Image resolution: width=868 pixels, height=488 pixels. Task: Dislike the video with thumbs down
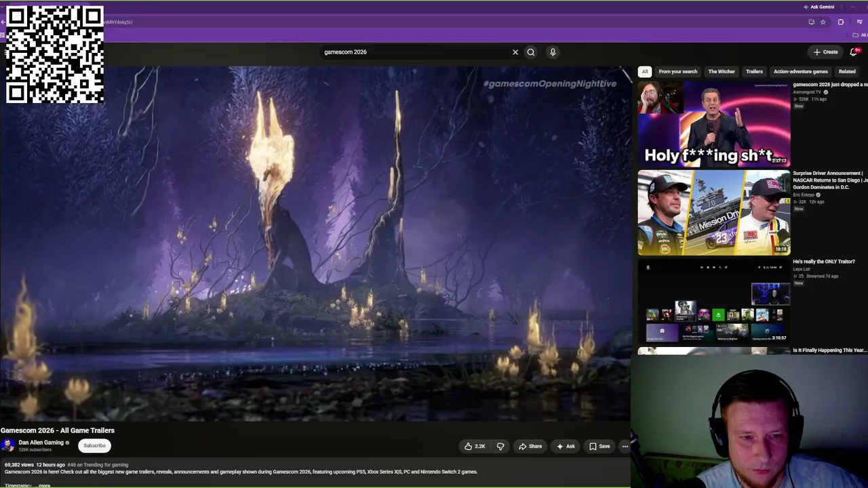click(500, 446)
